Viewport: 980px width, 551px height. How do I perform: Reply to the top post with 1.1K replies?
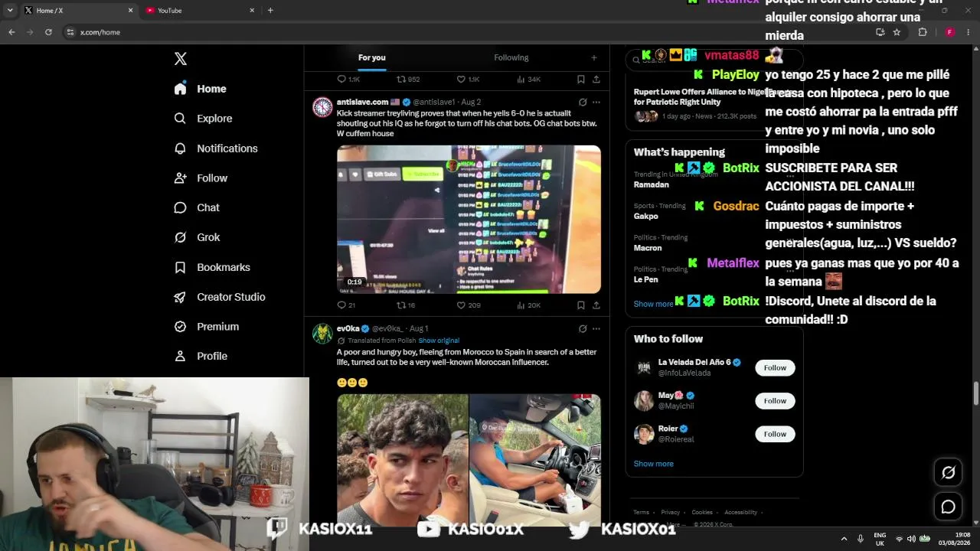348,79
